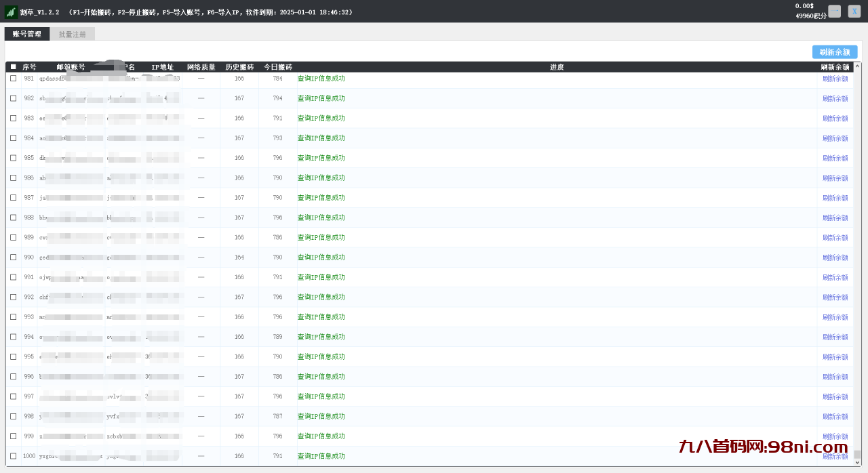
Task: Click the scrollbar down arrow
Action: 857,462
